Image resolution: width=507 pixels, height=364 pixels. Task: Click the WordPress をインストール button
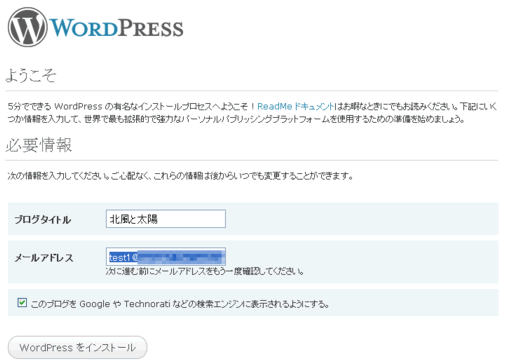(77, 347)
